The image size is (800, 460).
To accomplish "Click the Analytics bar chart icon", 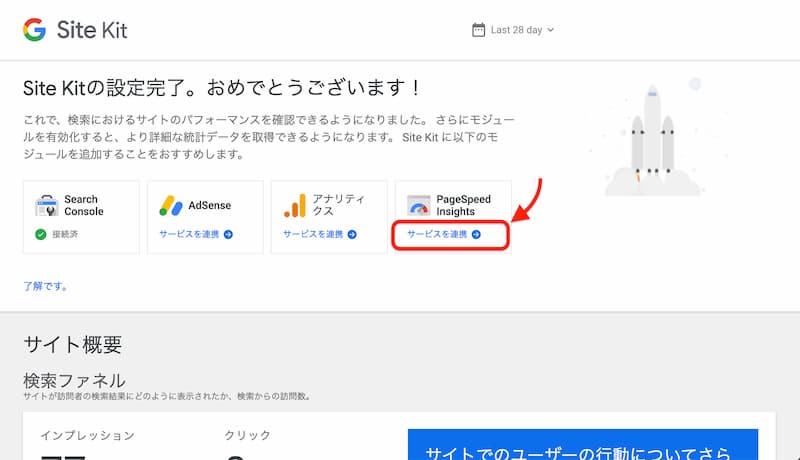I will (x=295, y=206).
